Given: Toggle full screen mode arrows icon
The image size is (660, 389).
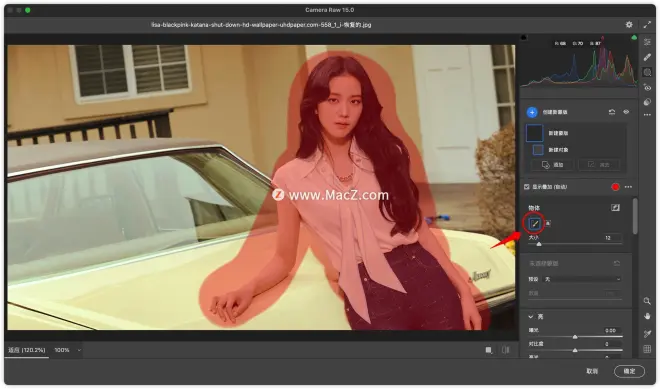Looking at the screenshot, I should coord(647,25).
